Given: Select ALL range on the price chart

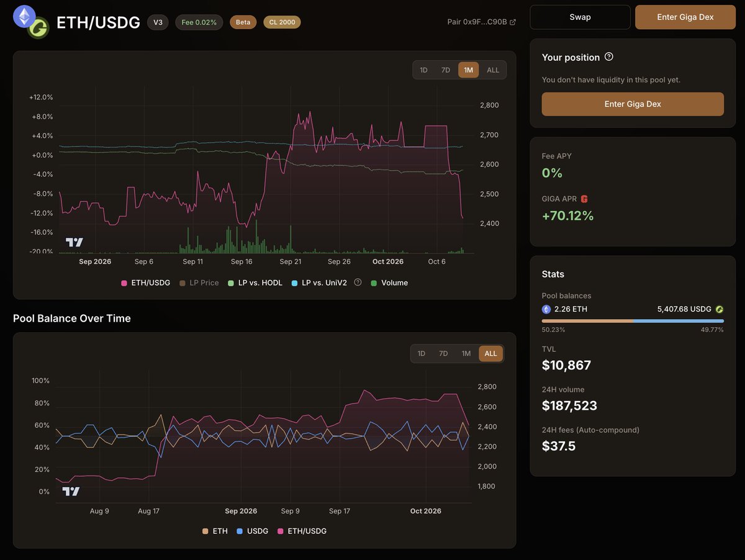Looking at the screenshot, I should [x=493, y=70].
